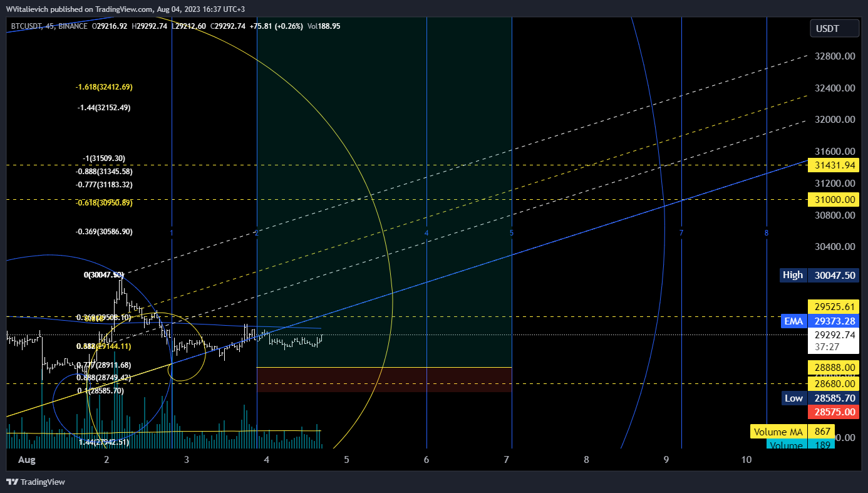868x493 pixels.
Task: Select the -0.369(30586.90) Fibonacci label
Action: (104, 232)
